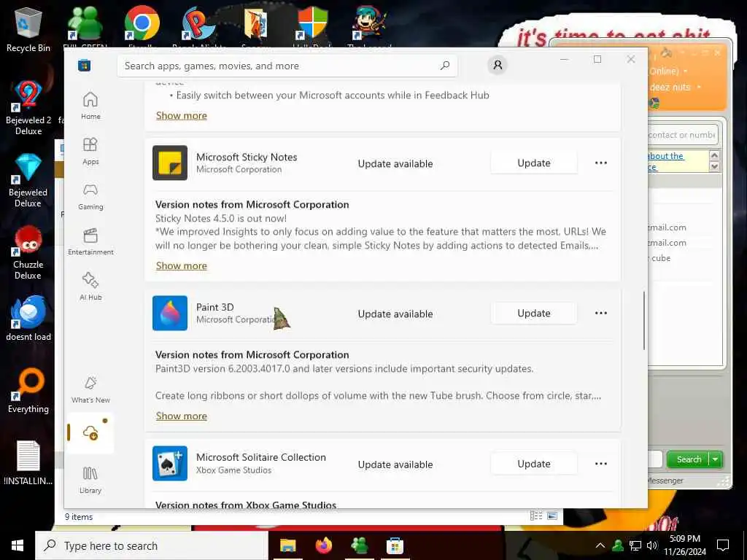Click 'Microsoft Solitaire Collection' app title

tap(261, 457)
